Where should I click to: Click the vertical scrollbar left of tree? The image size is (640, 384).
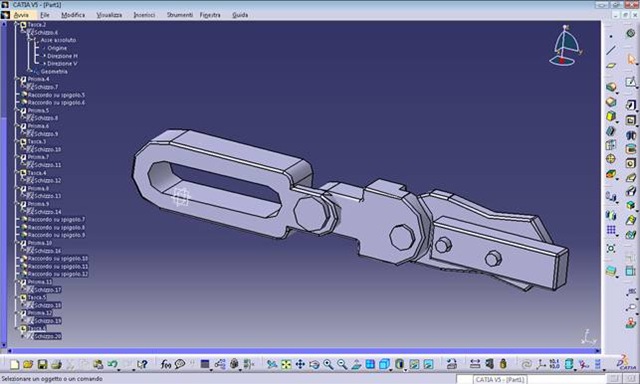click(4, 184)
